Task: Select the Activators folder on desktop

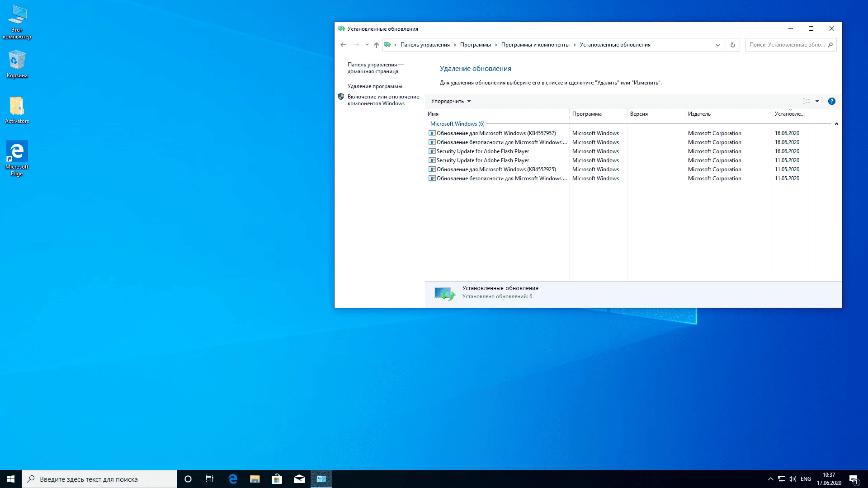Action: click(x=17, y=110)
